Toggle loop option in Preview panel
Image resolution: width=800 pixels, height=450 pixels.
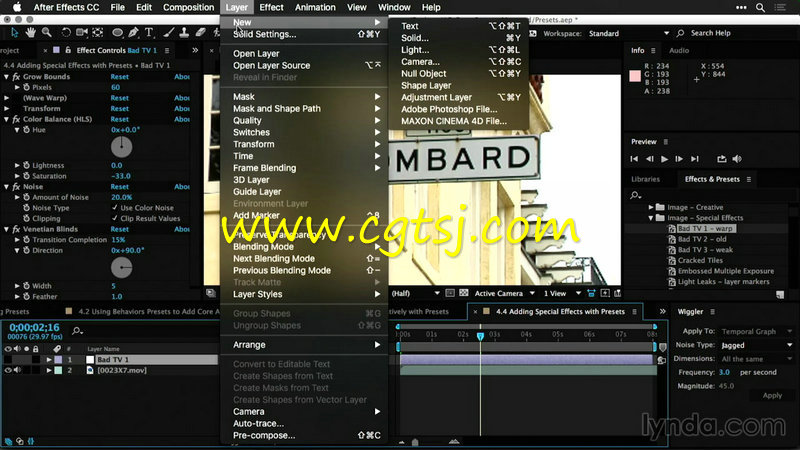click(x=721, y=159)
